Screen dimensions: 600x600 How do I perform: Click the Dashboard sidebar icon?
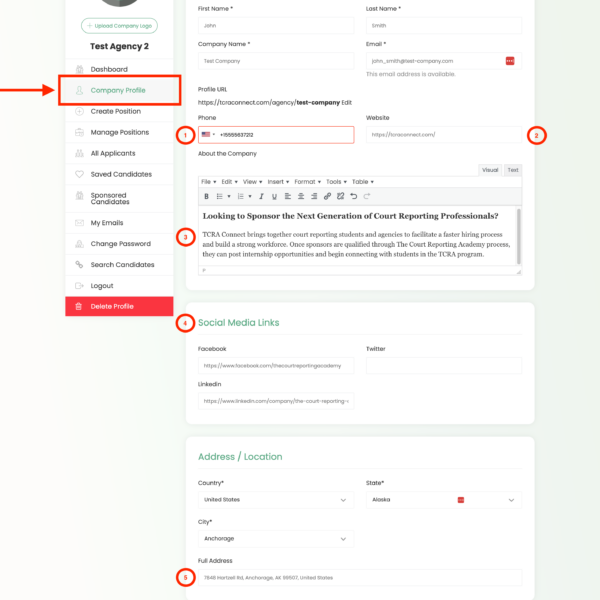pos(79,69)
